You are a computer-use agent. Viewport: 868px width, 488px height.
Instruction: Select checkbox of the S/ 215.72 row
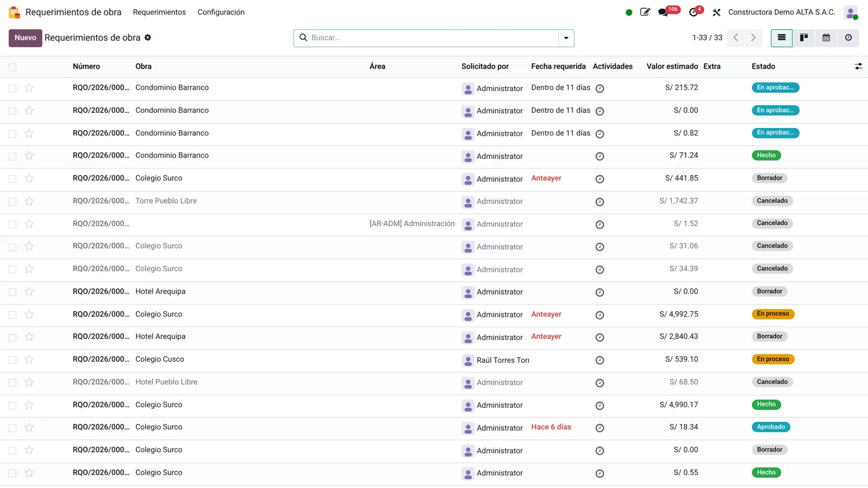[x=12, y=88]
